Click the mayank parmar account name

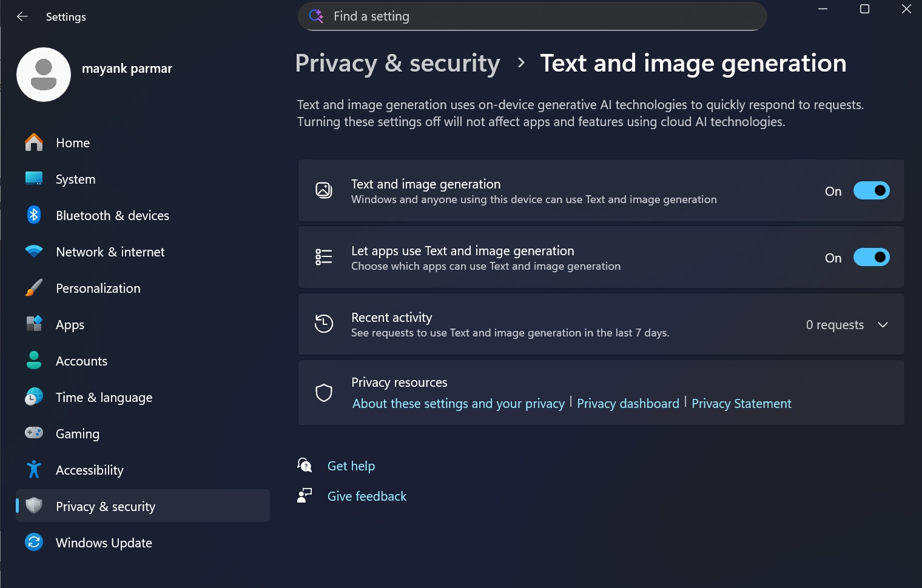127,68
